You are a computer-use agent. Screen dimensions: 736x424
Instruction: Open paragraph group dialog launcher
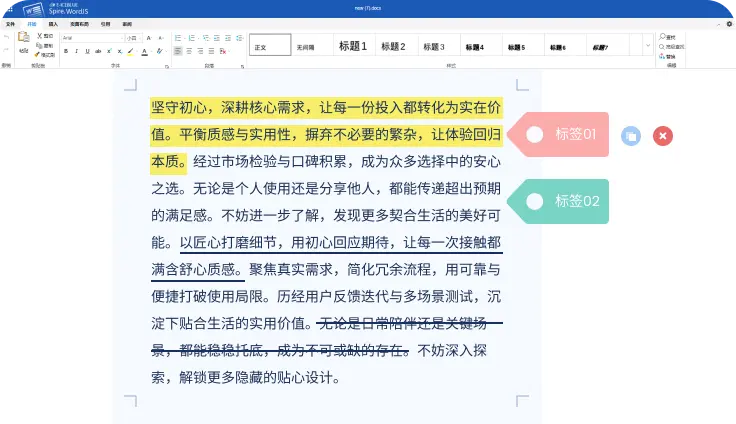(242, 67)
